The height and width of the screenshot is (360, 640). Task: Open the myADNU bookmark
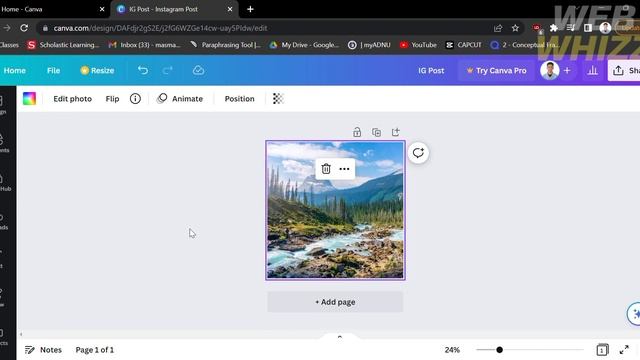point(369,45)
